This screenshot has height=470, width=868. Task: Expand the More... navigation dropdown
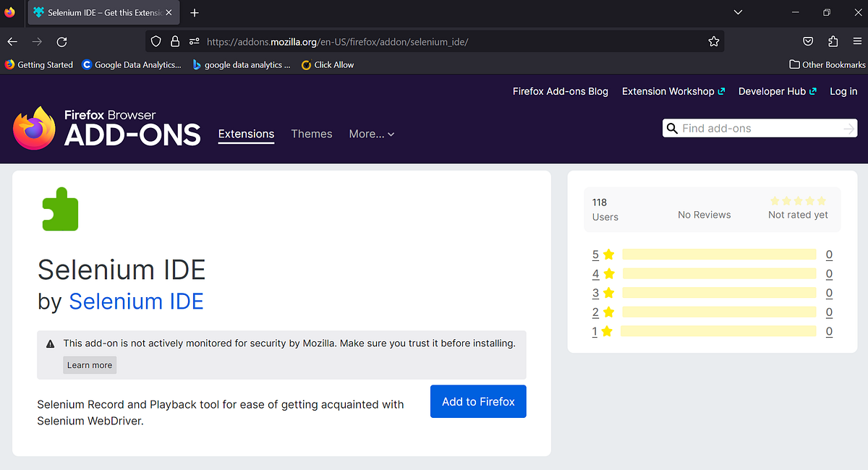(371, 134)
